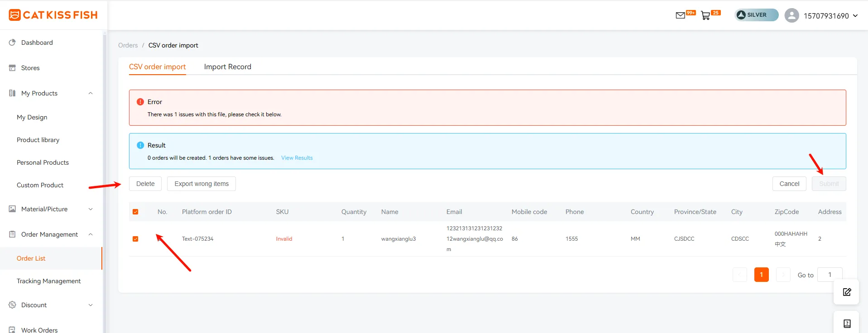This screenshot has width=868, height=333.
Task: Collapse the Order Management menu chevron
Action: pyautogui.click(x=91, y=234)
